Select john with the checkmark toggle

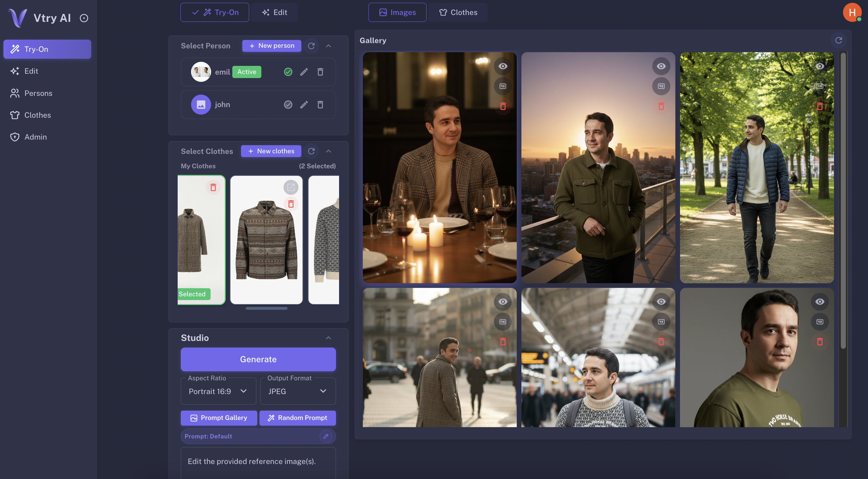(288, 105)
